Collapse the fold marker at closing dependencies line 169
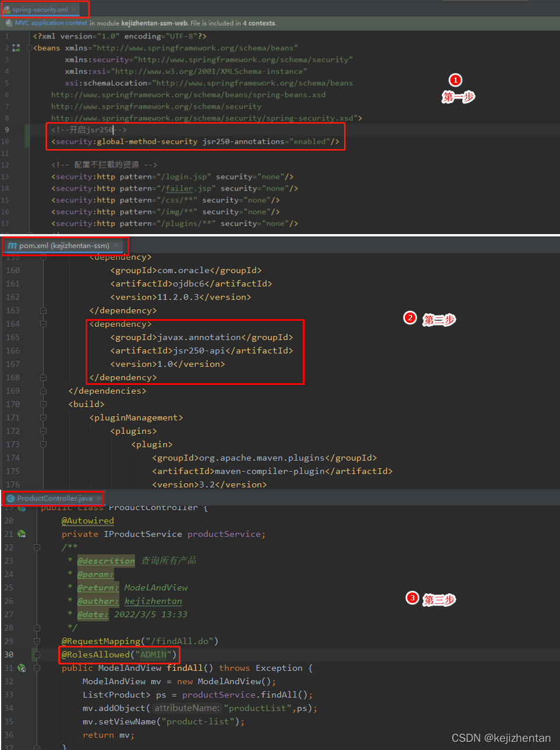Screen dimensions: 560x750 (43, 391)
